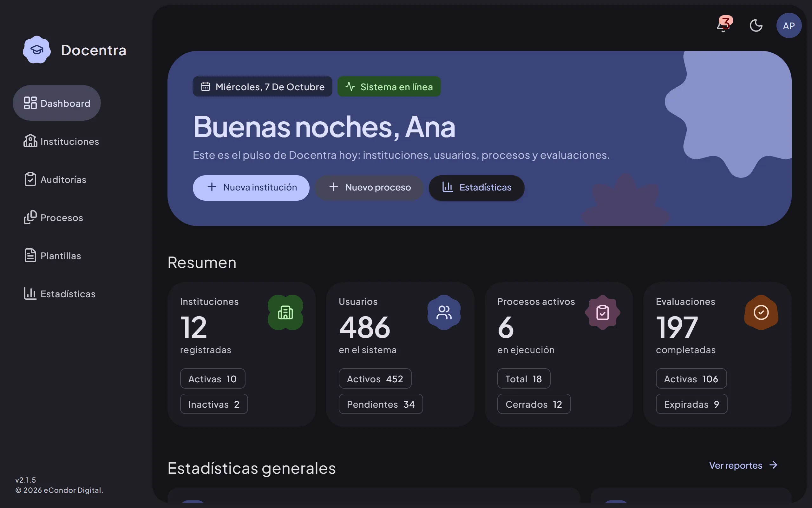The image size is (812, 508).
Task: Click the Nuevo proceso button
Action: click(369, 187)
